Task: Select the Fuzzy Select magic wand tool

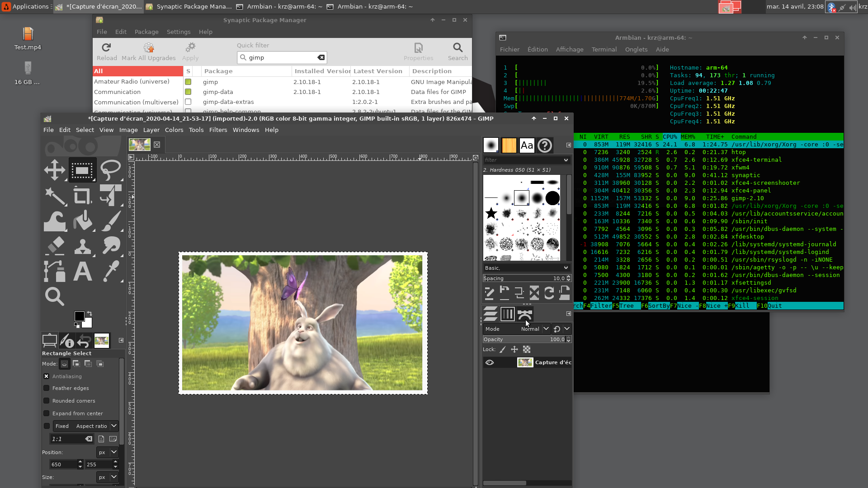Action: pos(55,196)
